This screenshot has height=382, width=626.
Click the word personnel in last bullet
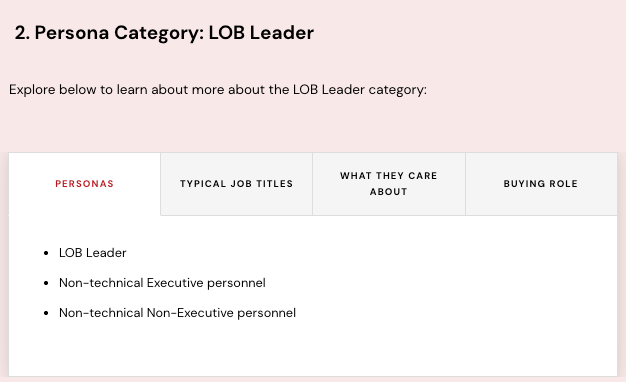(x=266, y=313)
